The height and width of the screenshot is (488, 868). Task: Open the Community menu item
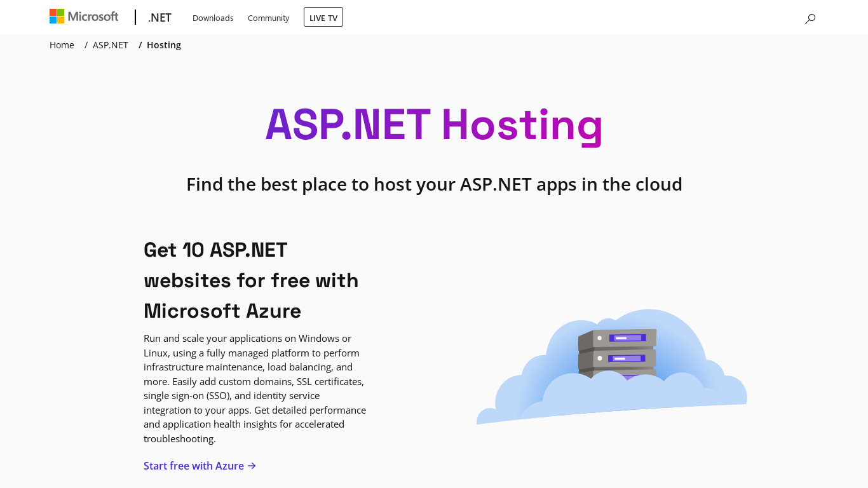268,18
